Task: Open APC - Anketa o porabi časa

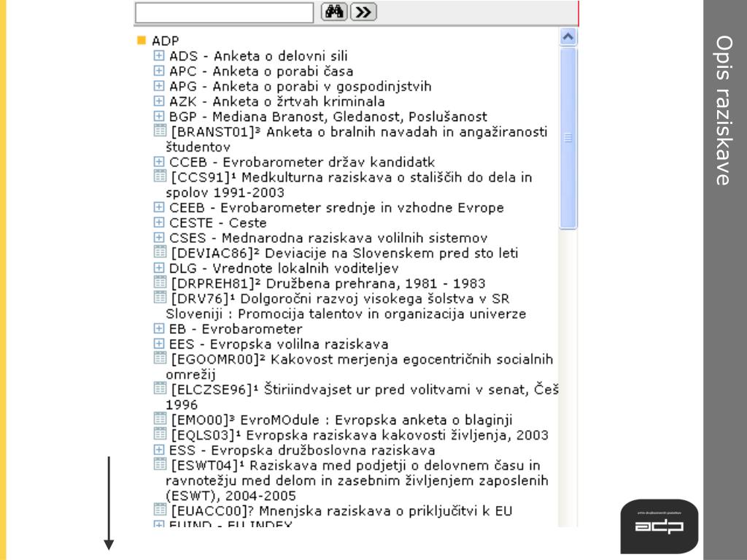Action: (261, 71)
